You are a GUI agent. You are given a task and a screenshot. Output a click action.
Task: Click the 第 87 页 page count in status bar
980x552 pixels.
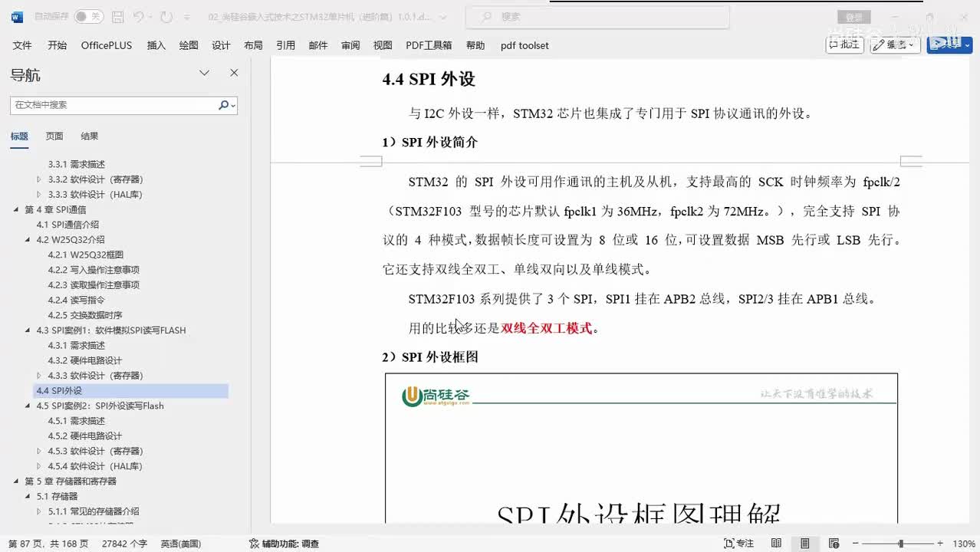48,544
